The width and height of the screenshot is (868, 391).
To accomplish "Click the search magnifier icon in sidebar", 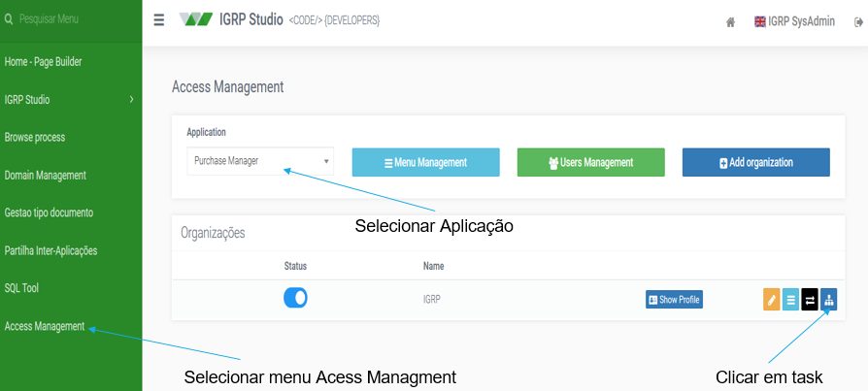I will click(9, 19).
